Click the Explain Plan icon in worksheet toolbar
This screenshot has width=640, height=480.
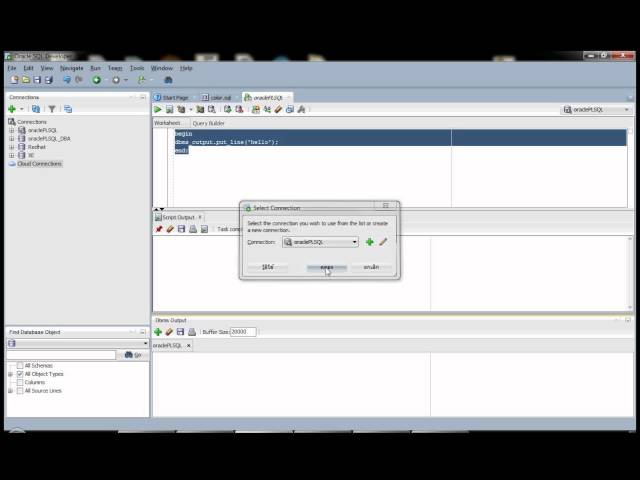(x=181, y=109)
